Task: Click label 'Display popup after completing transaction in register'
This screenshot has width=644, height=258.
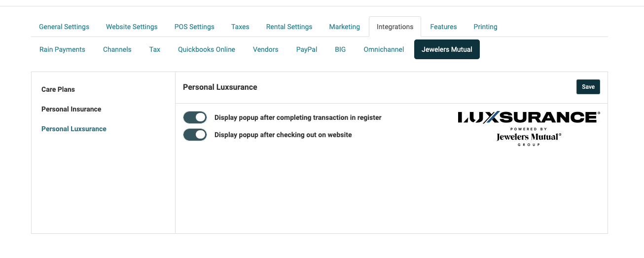Action: [x=298, y=117]
